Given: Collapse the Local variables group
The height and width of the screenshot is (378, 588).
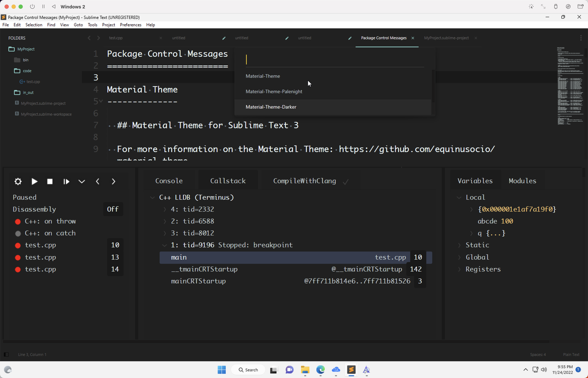Looking at the screenshot, I should (x=459, y=197).
